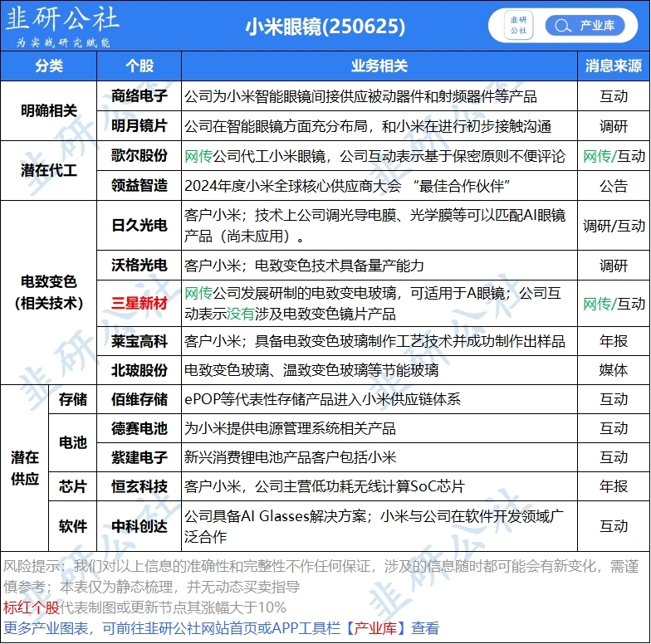Image resolution: width=651 pixels, height=644 pixels.
Task: Click stock name 中科创达
Action: point(139,526)
